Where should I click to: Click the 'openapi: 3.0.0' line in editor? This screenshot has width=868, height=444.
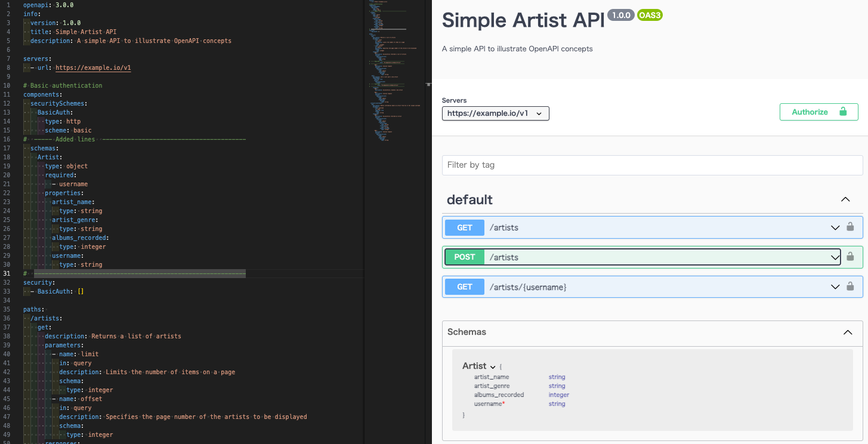pos(48,5)
